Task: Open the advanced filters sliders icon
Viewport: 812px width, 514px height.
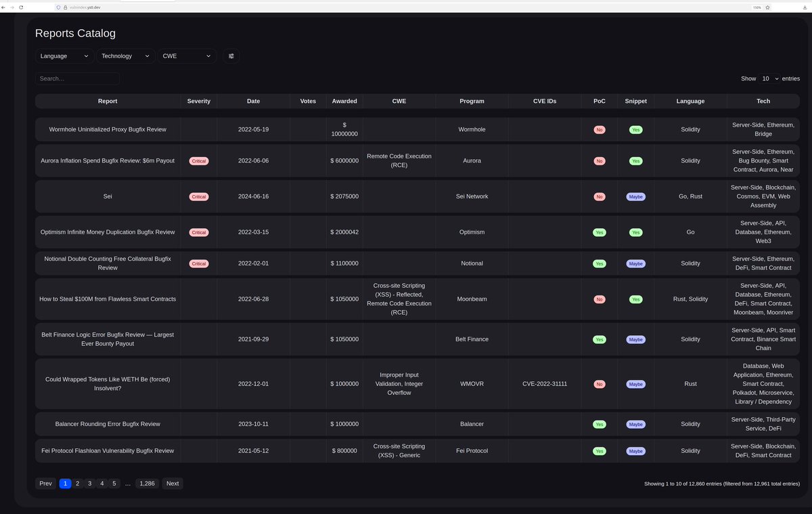Action: tap(231, 56)
